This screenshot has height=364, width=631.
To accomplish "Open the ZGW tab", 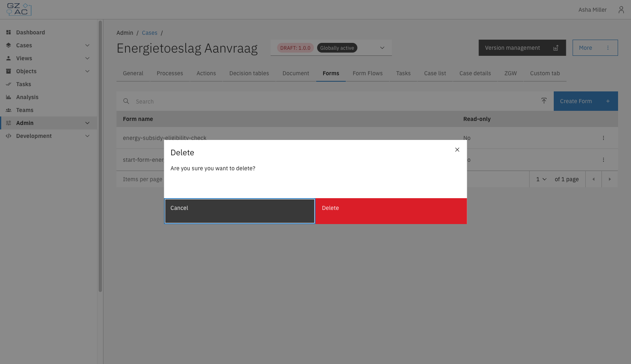I will click(510, 73).
